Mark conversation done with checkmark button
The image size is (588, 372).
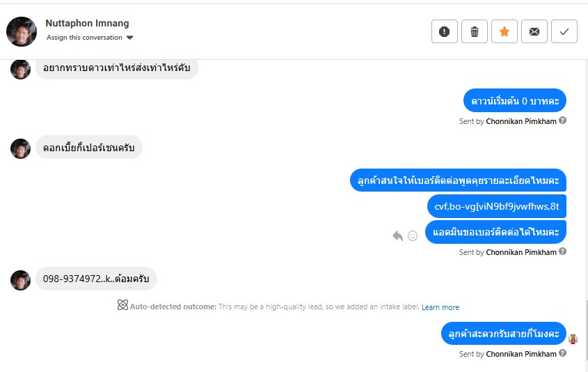(564, 32)
